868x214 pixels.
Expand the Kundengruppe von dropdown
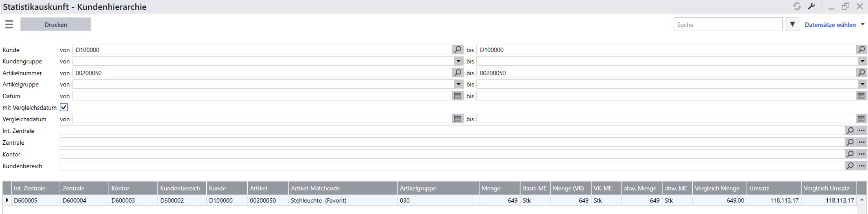point(458,61)
